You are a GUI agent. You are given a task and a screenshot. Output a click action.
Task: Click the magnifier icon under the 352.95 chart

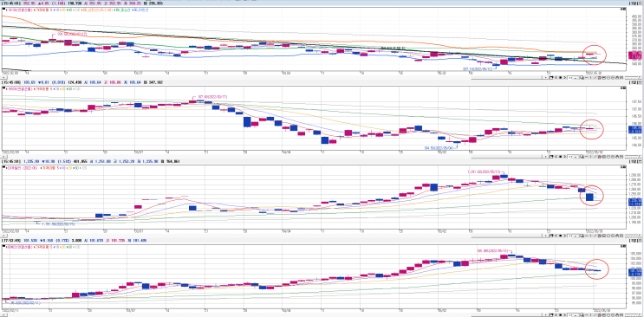(582, 77)
